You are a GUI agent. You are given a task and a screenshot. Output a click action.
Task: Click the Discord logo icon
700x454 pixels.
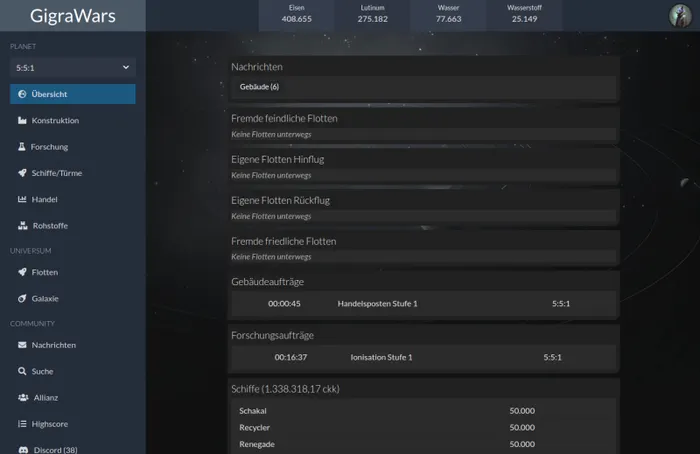23,450
